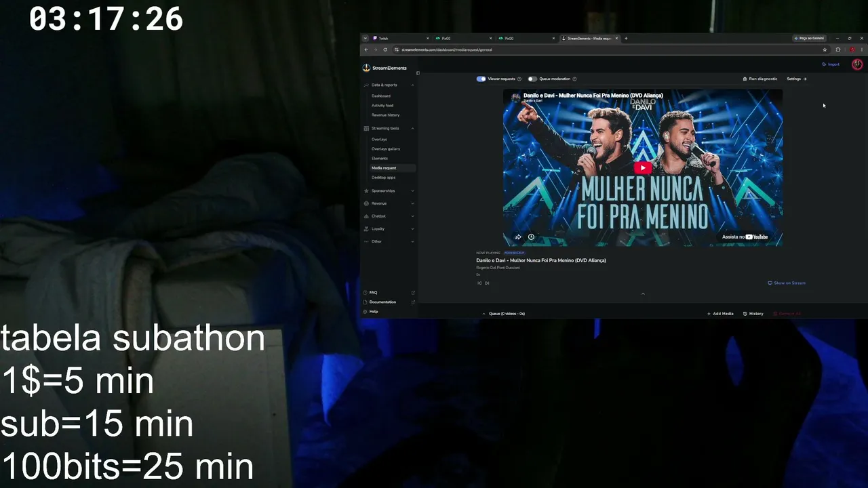Click the help icon next to Viewer requests
This screenshot has height=488, width=868.
coord(519,79)
